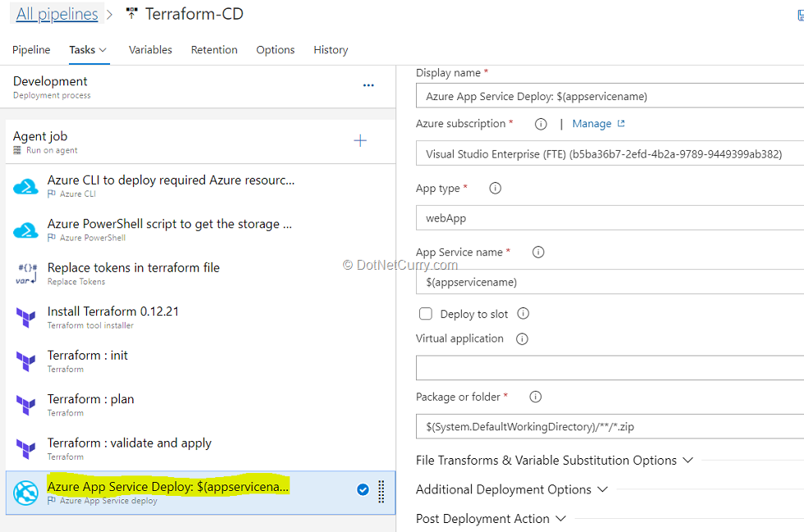Switch to the Pipeline tab
The image size is (804, 532).
click(x=31, y=50)
